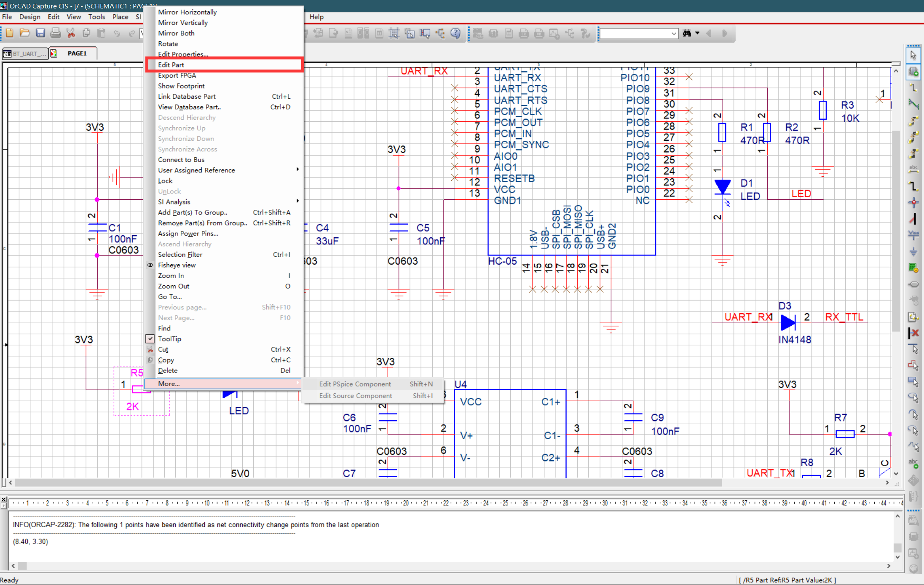The image size is (924, 585).
Task: Select the R3 10K resistor label
Action: pyautogui.click(x=849, y=112)
